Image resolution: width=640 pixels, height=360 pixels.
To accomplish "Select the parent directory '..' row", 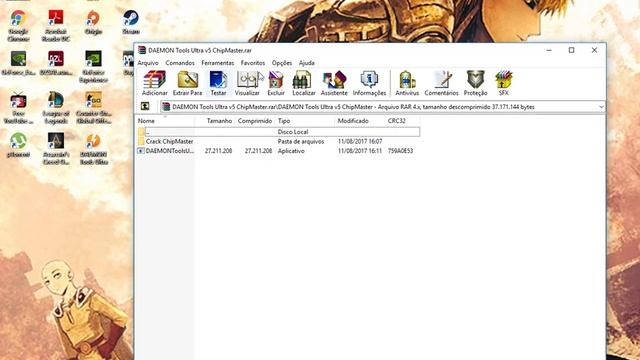I will [x=278, y=132].
